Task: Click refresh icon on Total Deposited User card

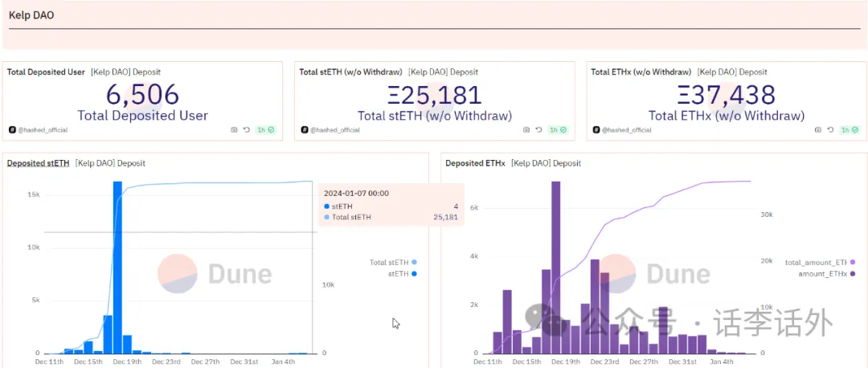Action: 247,129
